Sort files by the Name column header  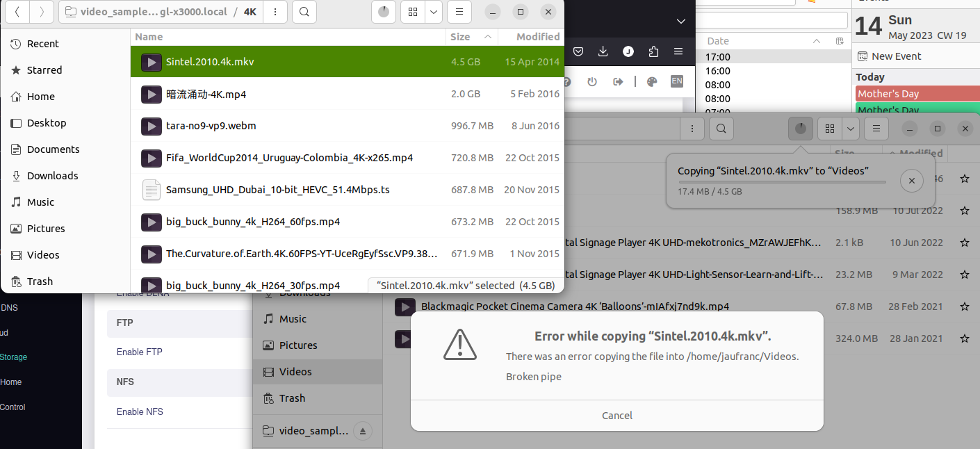[288, 37]
